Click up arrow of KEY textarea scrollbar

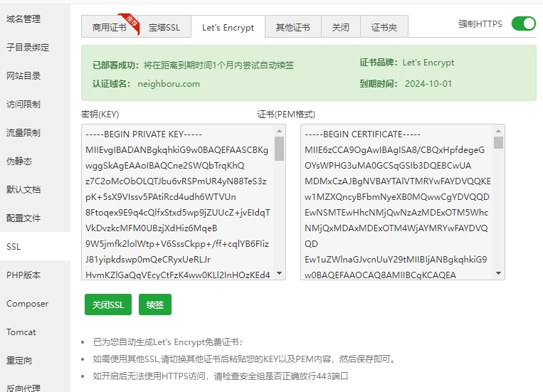click(x=279, y=131)
